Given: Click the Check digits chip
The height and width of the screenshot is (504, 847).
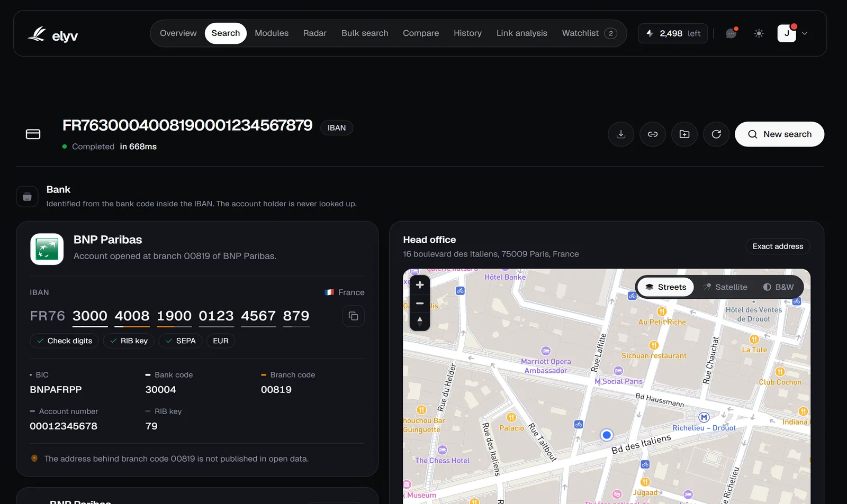Looking at the screenshot, I should click(65, 341).
